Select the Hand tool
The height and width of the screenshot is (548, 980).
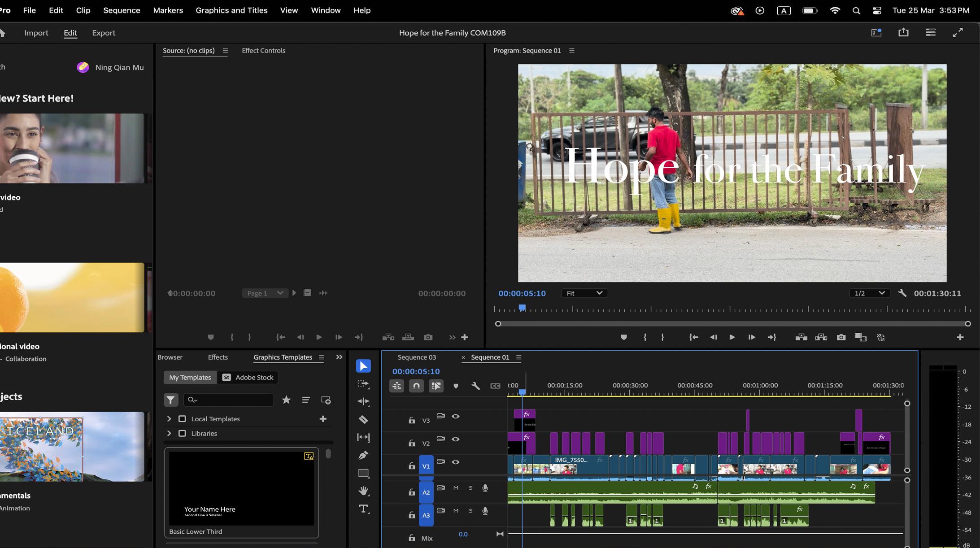[363, 491]
